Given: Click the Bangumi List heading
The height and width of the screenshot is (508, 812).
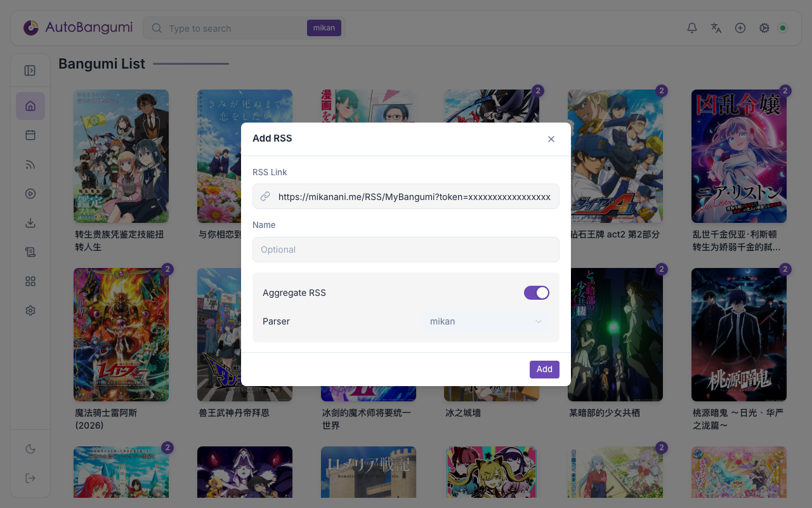Looking at the screenshot, I should (x=101, y=63).
